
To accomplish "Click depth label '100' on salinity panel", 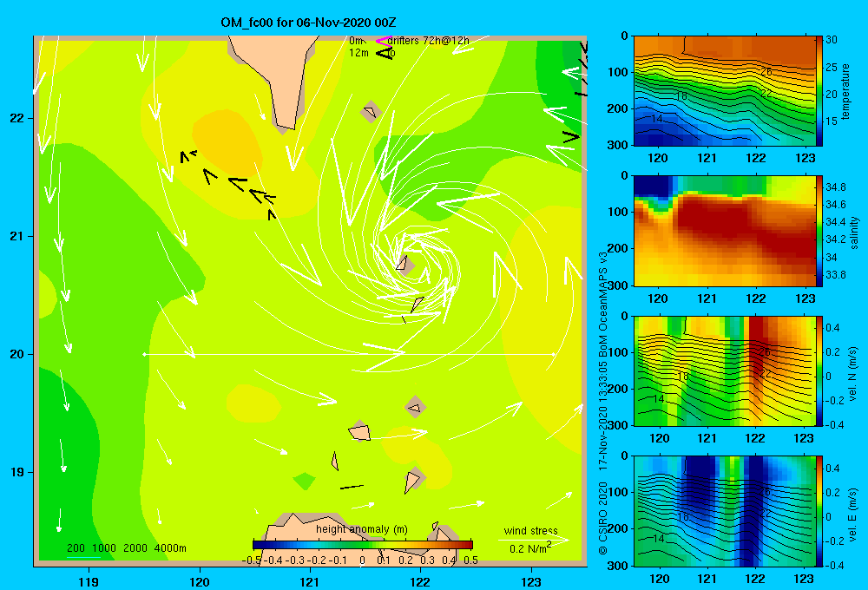I will [x=620, y=212].
